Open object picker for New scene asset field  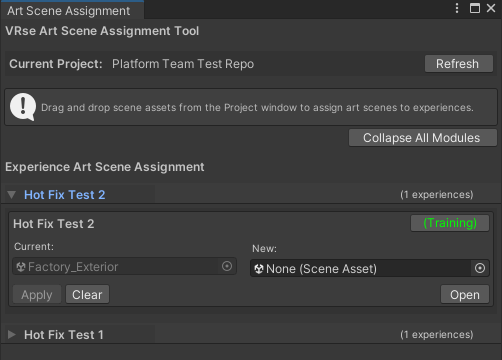pos(480,268)
